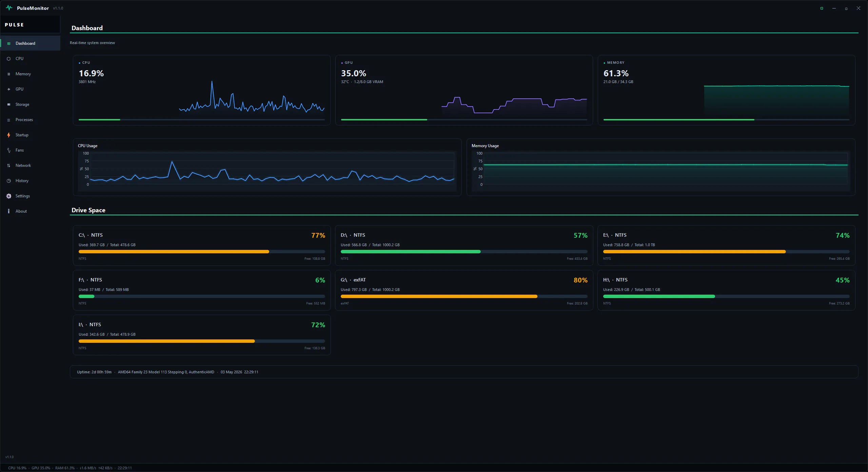
Task: Open the Memory 61.3% summary card
Action: click(726, 90)
